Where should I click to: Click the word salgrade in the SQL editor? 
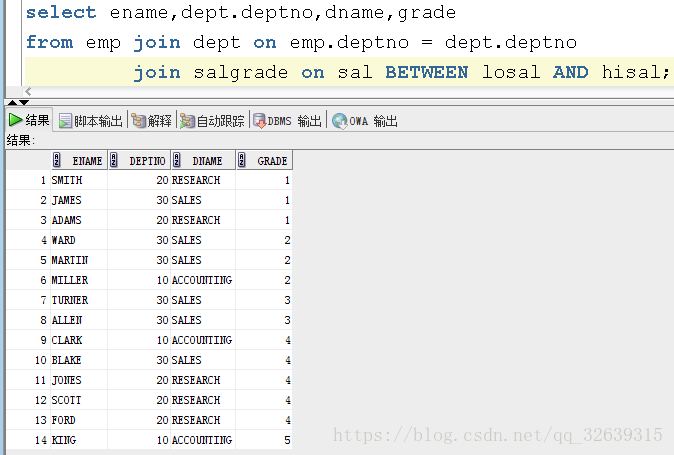241,72
